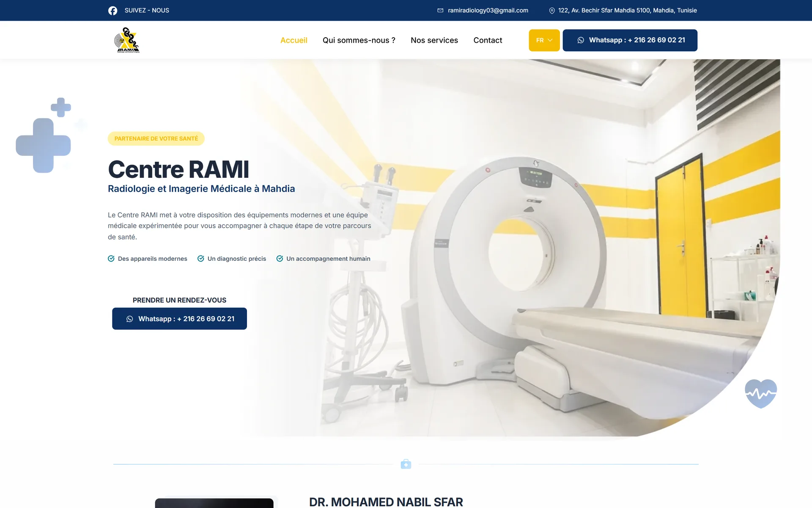Click DR. MOHAMED NABIL SFAR heading

pos(386,502)
